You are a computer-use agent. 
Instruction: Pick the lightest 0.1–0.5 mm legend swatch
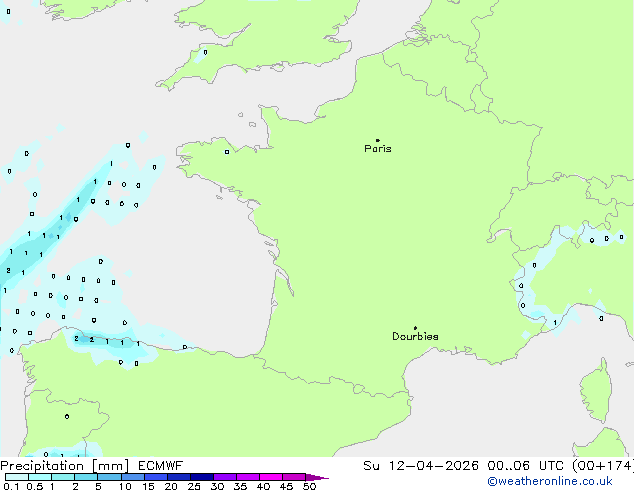tap(17, 477)
